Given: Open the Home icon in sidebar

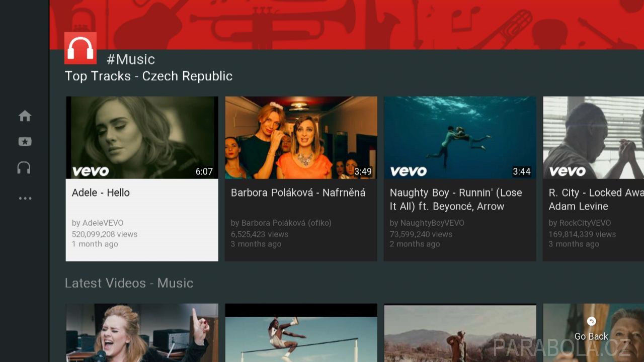Looking at the screenshot, I should click(x=25, y=116).
